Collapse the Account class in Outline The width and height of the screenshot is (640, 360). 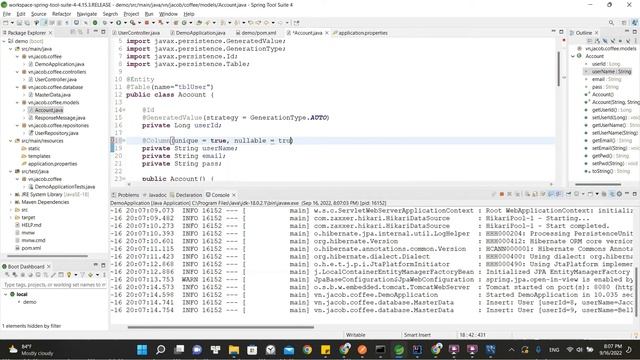click(573, 56)
